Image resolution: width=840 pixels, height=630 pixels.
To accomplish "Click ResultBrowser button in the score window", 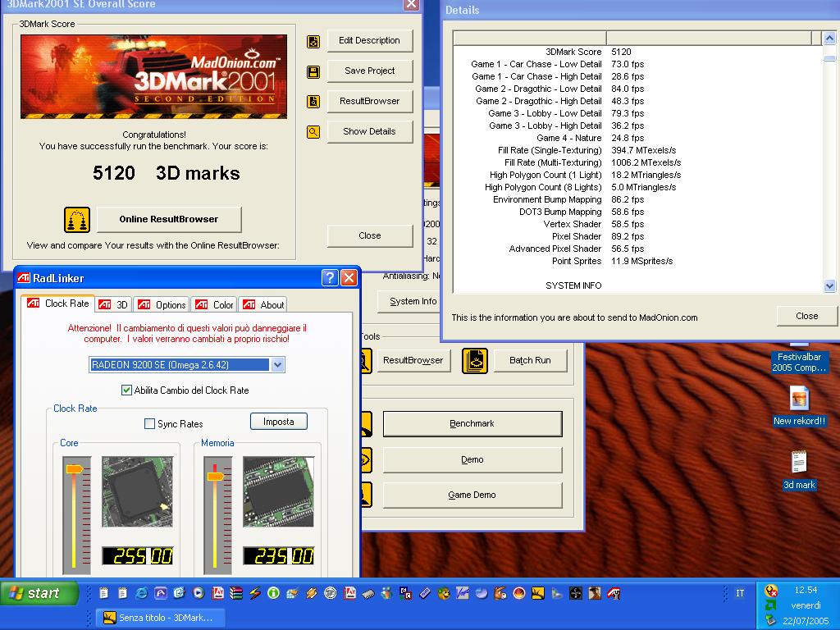I will (x=370, y=101).
